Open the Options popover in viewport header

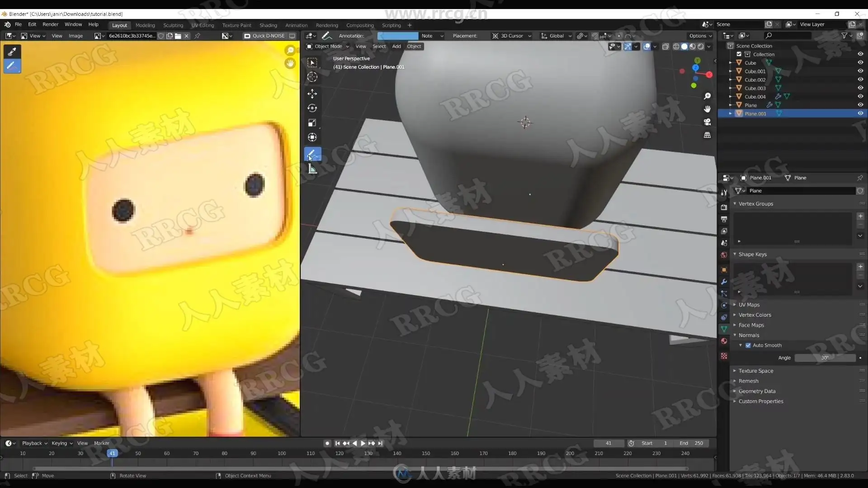tap(700, 36)
